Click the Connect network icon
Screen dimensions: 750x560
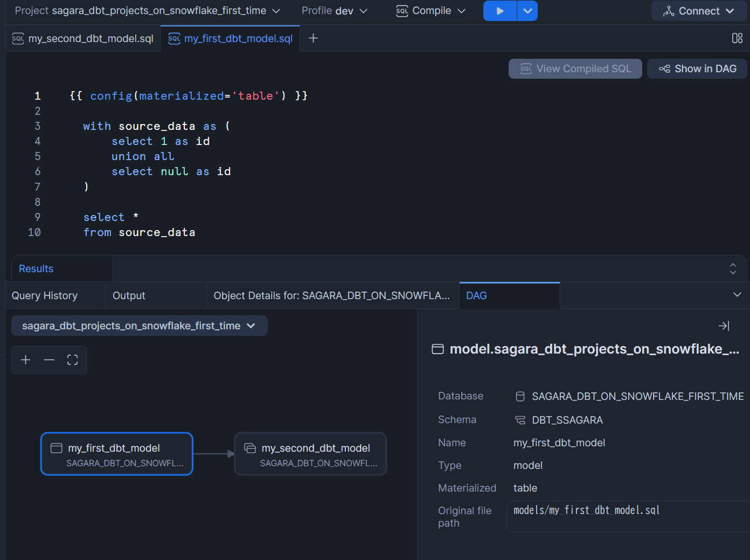(669, 11)
